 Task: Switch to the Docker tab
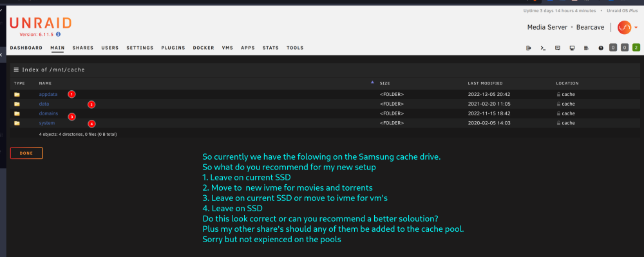[x=204, y=48]
